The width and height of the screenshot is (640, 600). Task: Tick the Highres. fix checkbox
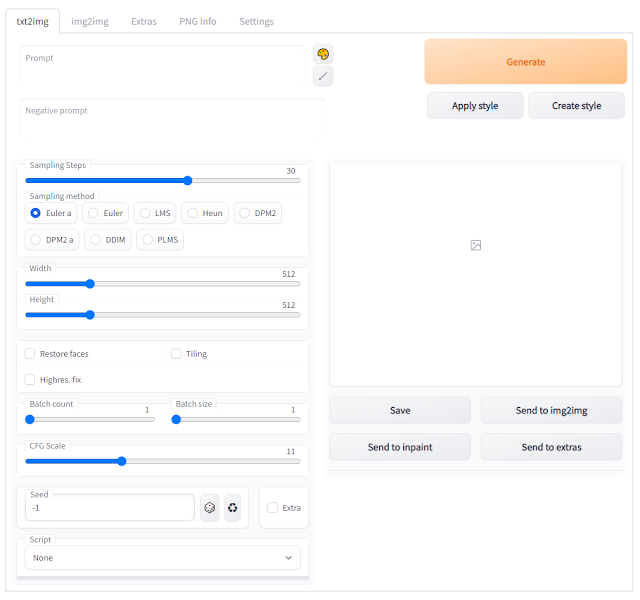click(30, 380)
